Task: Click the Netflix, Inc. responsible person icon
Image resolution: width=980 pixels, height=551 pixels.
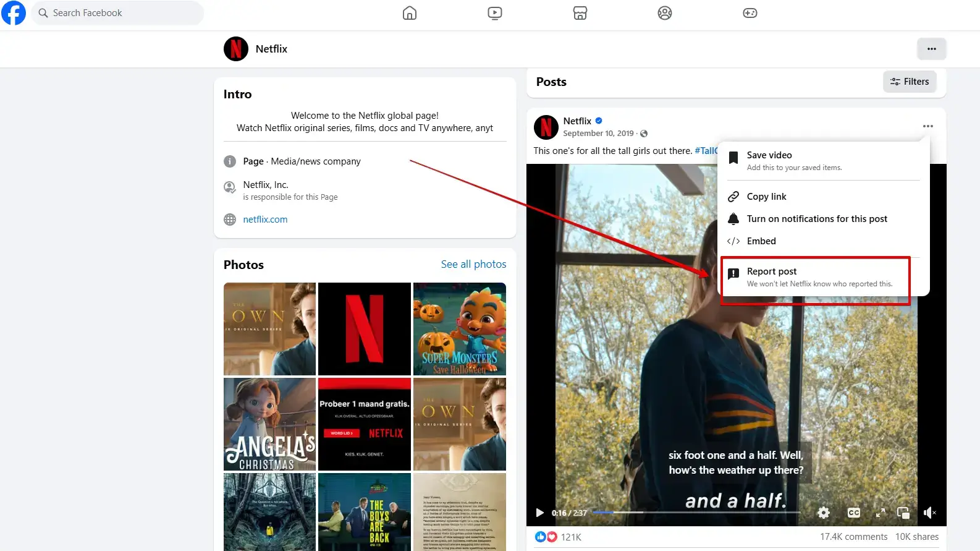Action: tap(230, 187)
